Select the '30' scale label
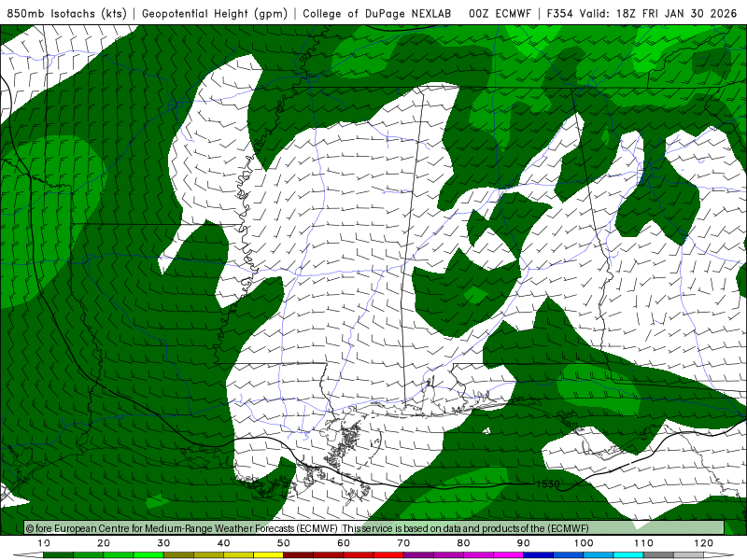747x560 pixels. (x=163, y=543)
